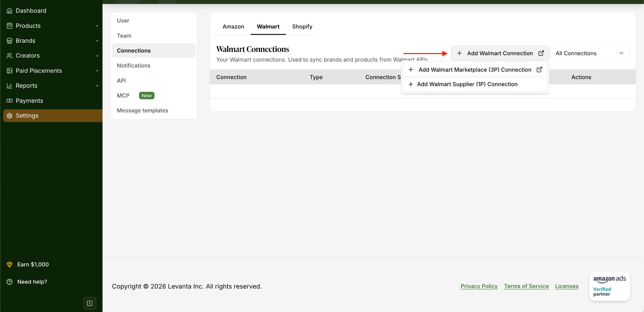Switch to the Shopify tab
This screenshot has height=312, width=644.
[x=302, y=27]
